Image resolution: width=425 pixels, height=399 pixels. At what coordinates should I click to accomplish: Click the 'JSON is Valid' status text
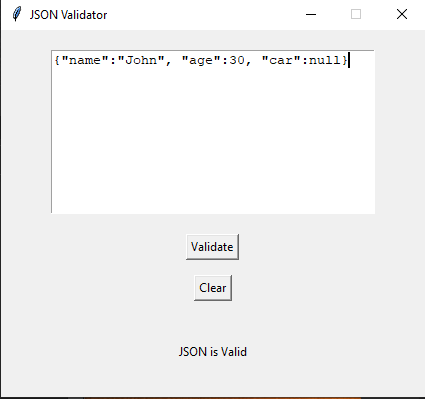(x=213, y=352)
